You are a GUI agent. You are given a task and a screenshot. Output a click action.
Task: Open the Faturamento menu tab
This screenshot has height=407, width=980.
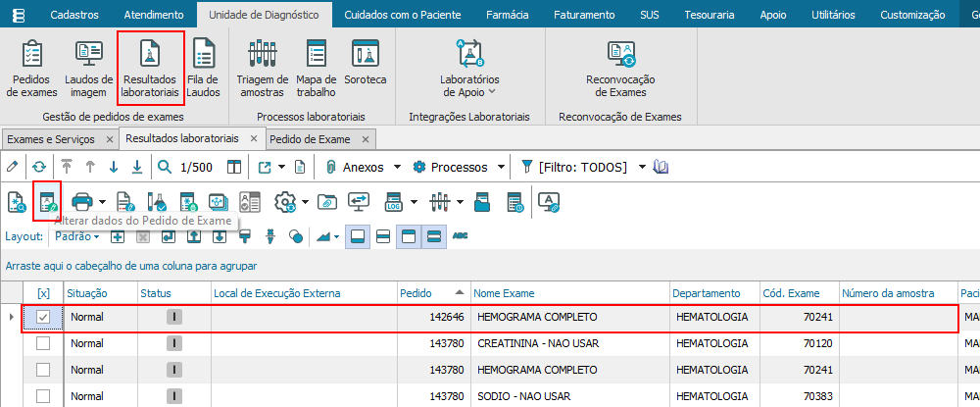(x=584, y=15)
